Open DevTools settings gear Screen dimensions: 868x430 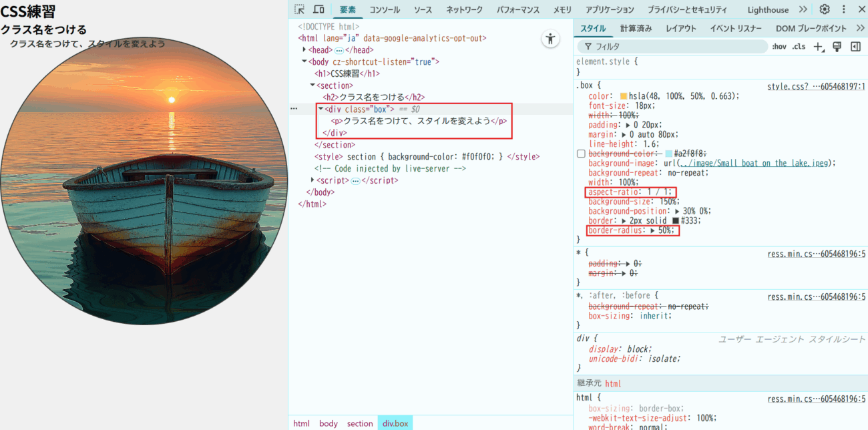[825, 9]
